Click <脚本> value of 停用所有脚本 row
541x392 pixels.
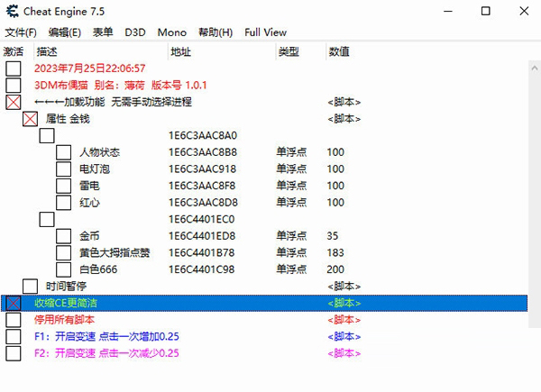344,320
